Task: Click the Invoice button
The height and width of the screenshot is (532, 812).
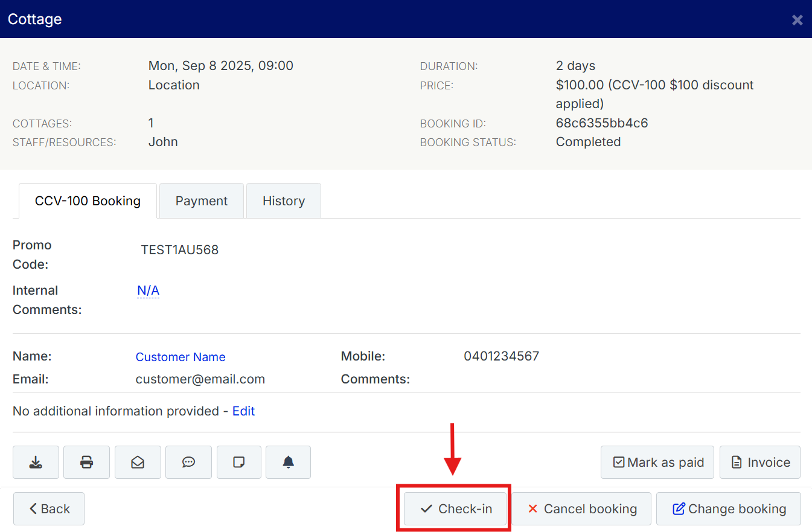Action: click(x=759, y=462)
